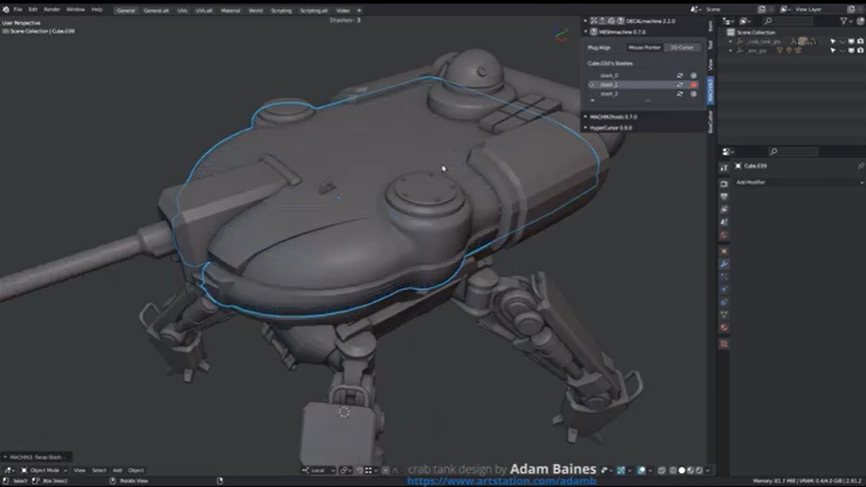Open Object Data mesh properties tab
Screen dimensions: 866x487
point(724,315)
